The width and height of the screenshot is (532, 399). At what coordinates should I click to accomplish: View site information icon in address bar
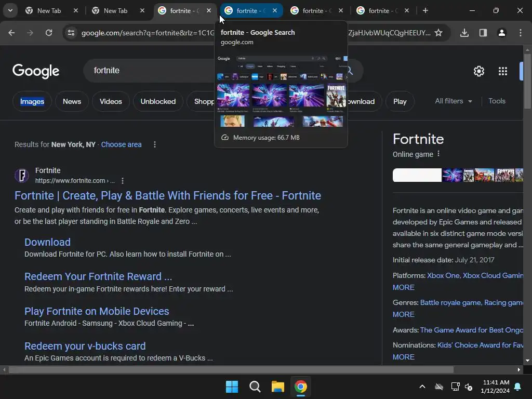71,33
